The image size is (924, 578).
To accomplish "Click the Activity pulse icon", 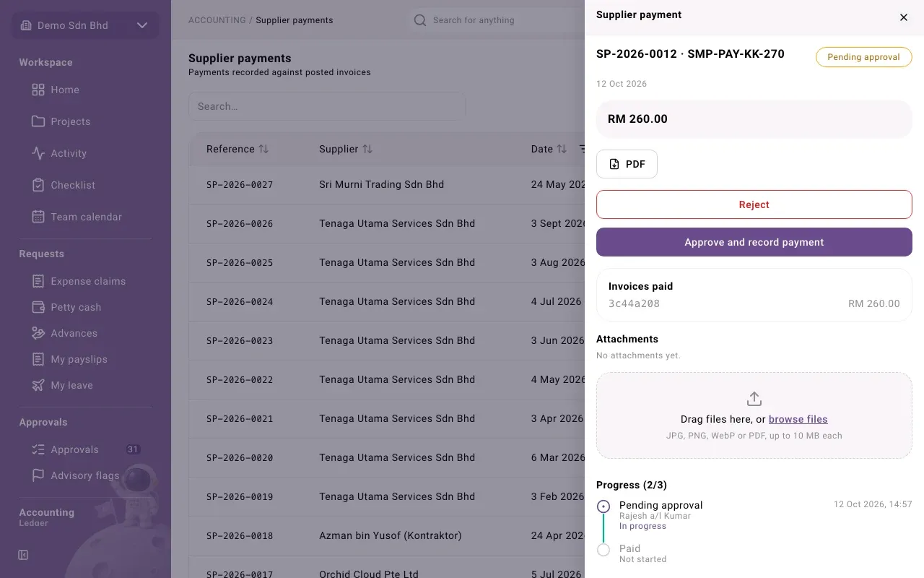I will point(38,153).
